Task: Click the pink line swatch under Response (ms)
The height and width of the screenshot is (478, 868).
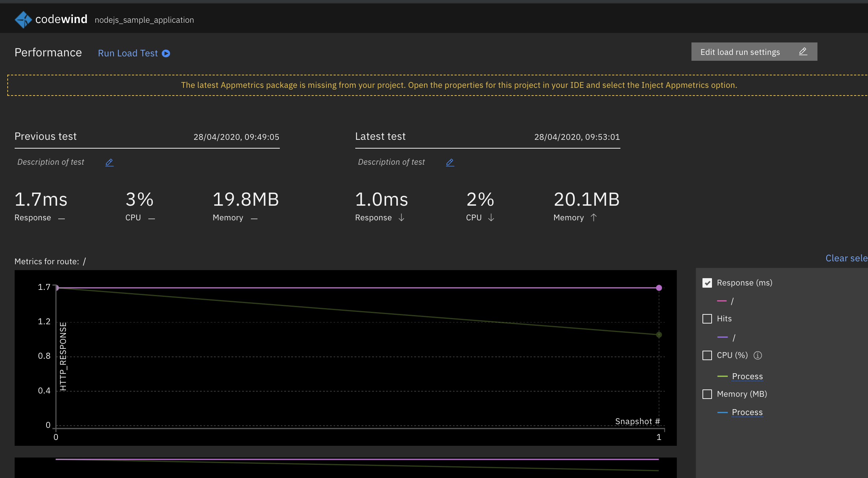Action: click(722, 301)
